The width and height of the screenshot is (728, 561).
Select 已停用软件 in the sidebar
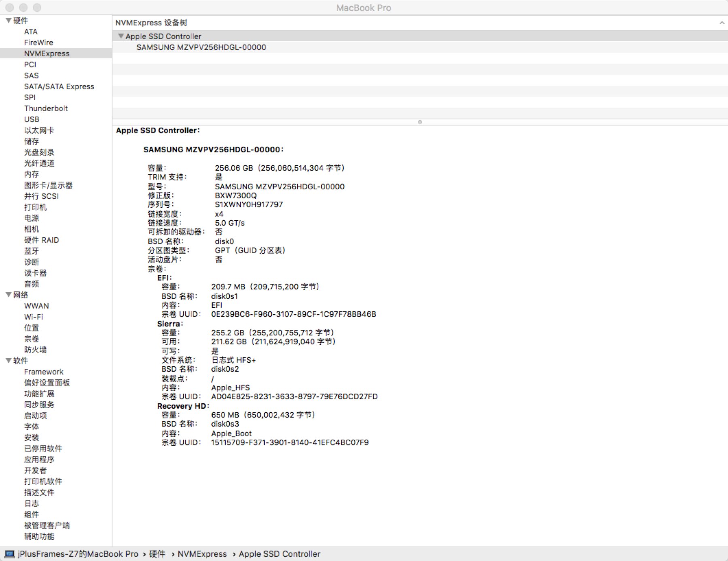pos(43,449)
